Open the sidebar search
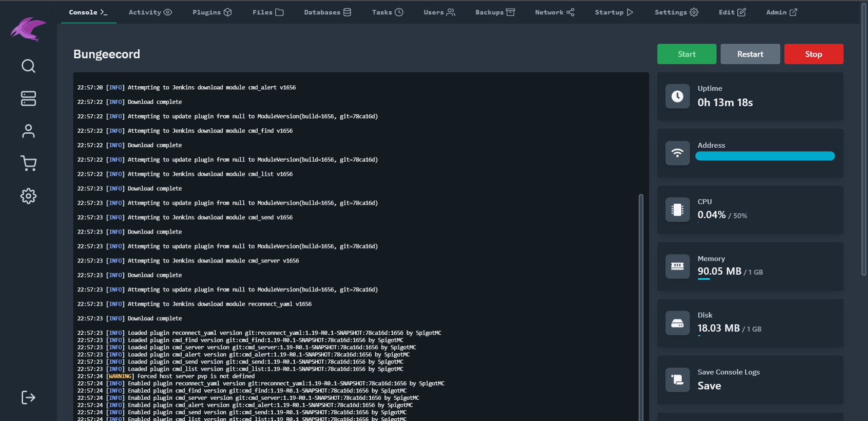The image size is (868, 421). point(28,66)
